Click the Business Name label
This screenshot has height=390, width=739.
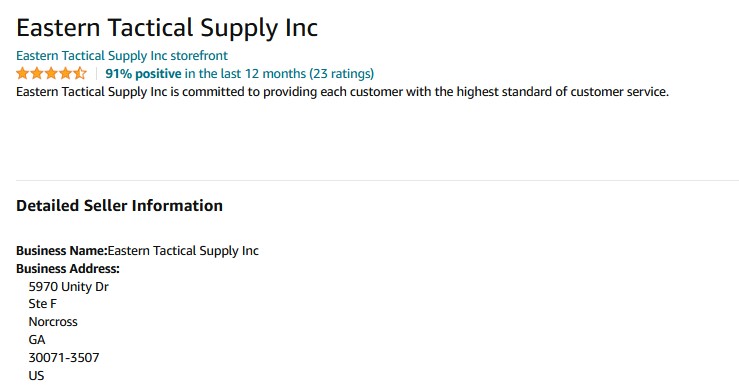(x=62, y=250)
